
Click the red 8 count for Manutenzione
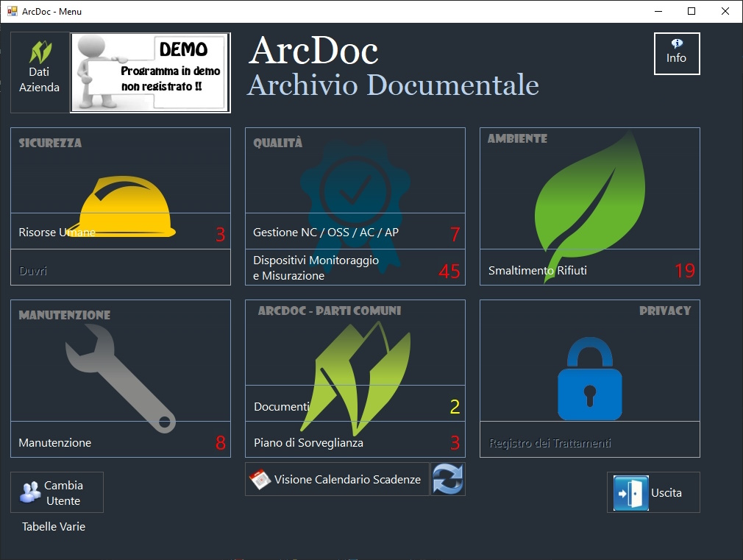point(221,442)
